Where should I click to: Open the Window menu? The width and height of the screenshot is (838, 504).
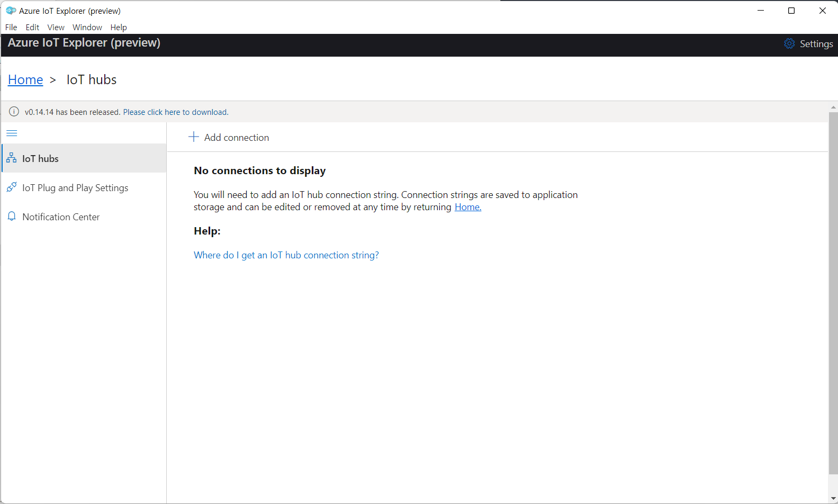pos(87,27)
